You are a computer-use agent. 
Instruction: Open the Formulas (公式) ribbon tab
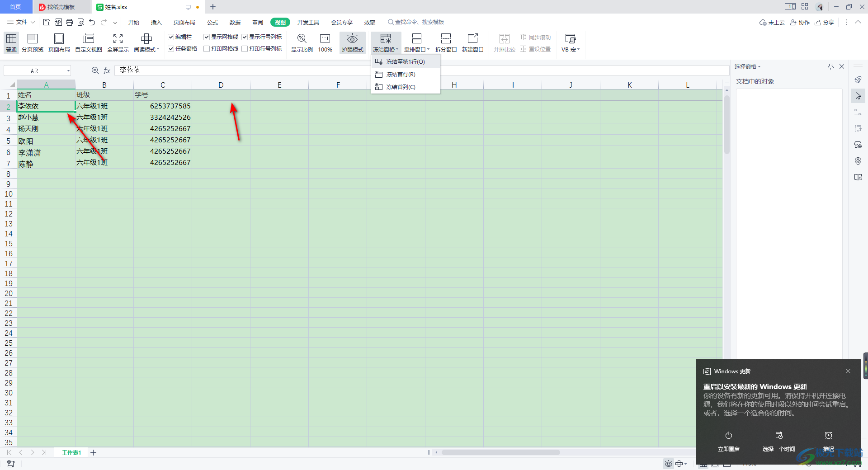[x=212, y=22]
